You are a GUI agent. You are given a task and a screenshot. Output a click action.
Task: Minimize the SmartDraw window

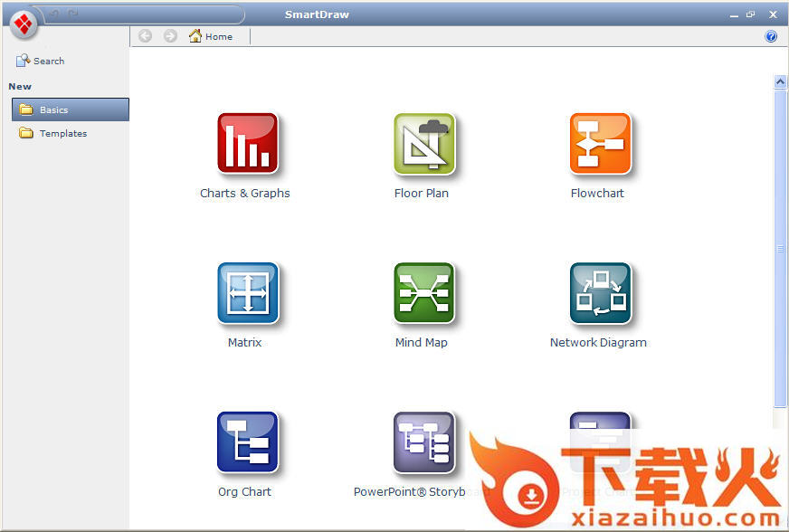pyautogui.click(x=734, y=15)
